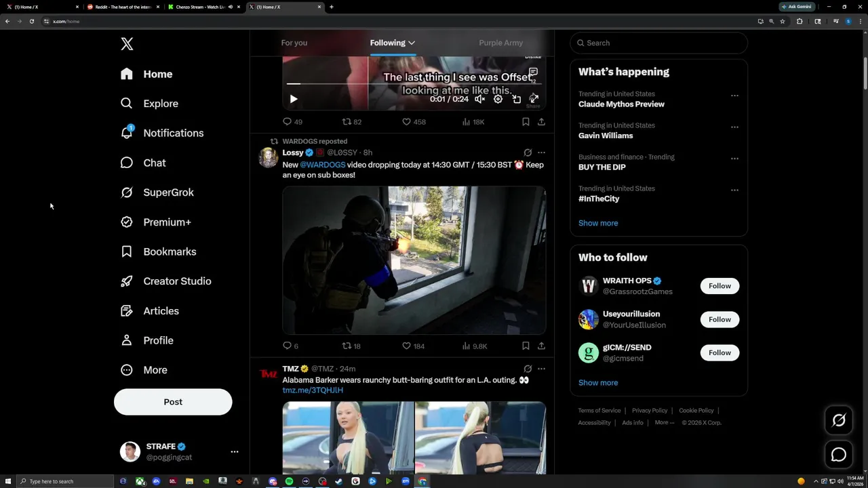Follow gICM://SEND
The width and height of the screenshot is (868, 488).
[719, 352]
